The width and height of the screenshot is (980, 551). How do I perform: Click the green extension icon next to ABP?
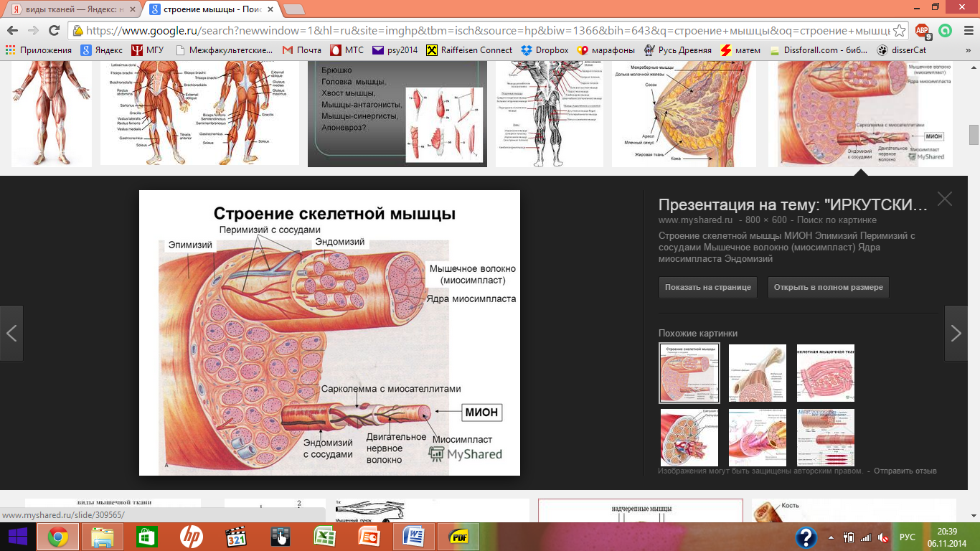(x=946, y=31)
